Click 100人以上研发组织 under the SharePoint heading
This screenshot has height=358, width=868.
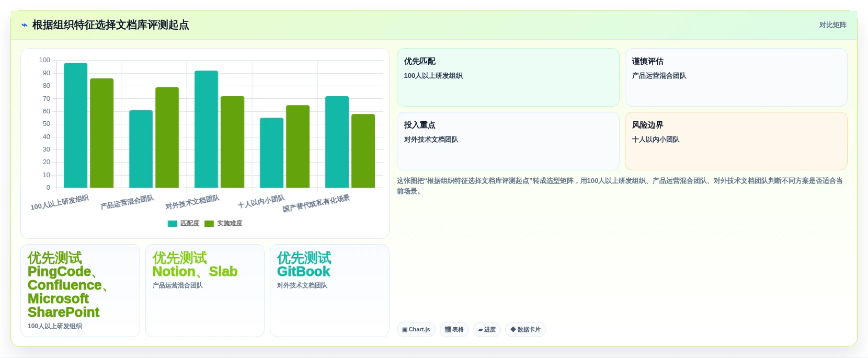point(55,326)
